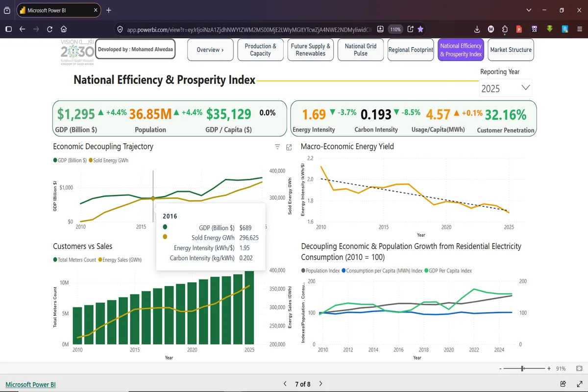Viewport: 588px width, 392px height.
Task: Click the 2010 bar in Customers vs Sales
Action: click(77, 326)
